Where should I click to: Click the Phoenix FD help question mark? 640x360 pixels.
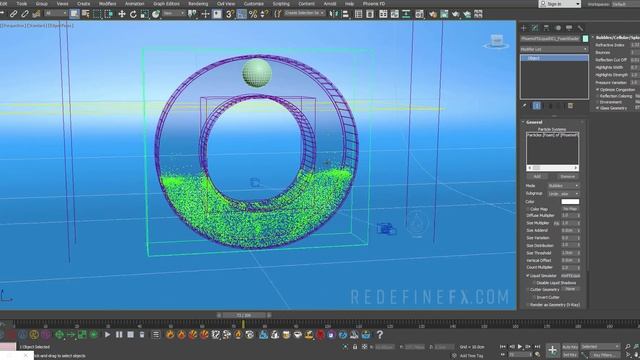coord(380,335)
